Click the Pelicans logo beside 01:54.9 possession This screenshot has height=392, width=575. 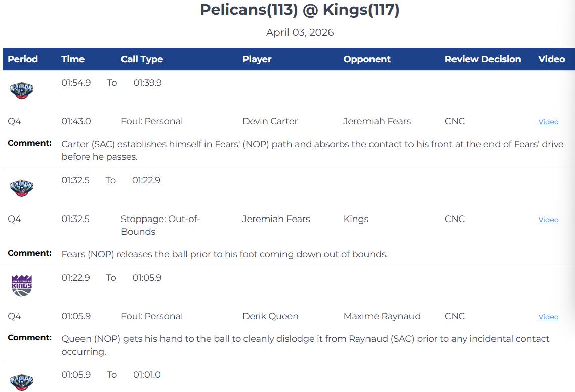pos(22,91)
